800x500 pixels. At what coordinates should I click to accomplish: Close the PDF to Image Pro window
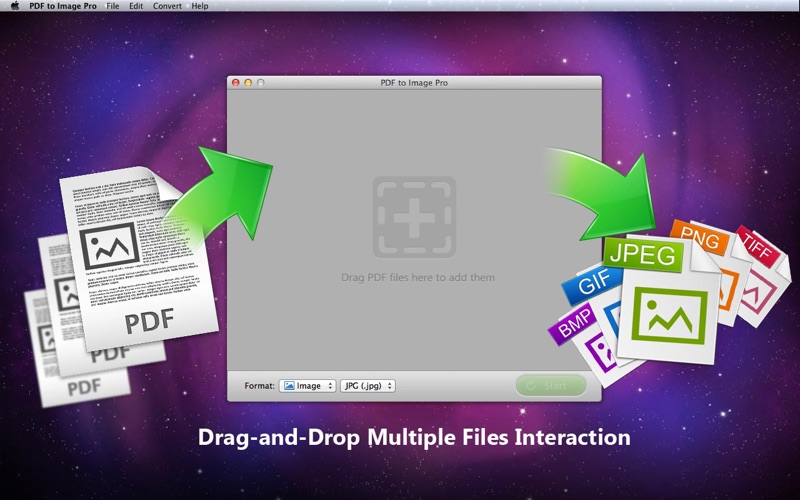(x=236, y=83)
